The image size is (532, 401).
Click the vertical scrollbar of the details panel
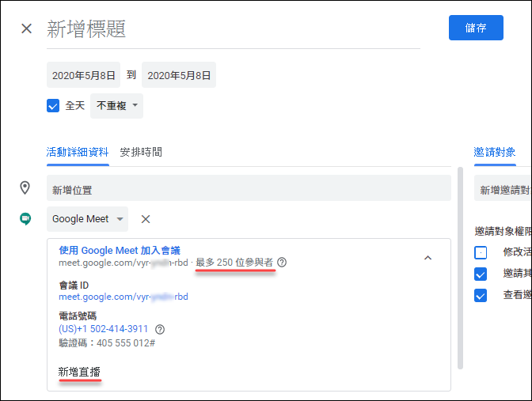coord(461,268)
